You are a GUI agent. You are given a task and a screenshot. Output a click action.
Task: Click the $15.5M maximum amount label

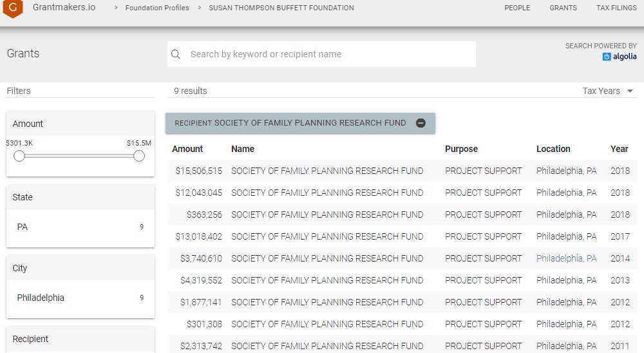coord(139,143)
